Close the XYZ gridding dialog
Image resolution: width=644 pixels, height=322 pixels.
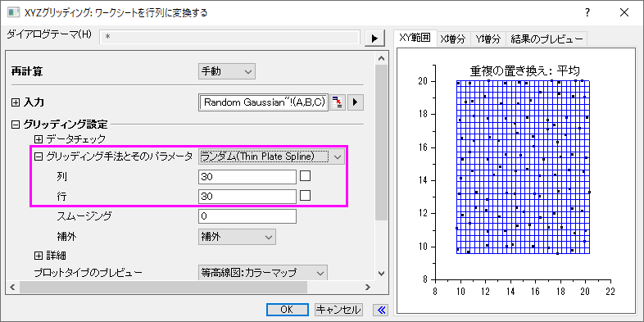pyautogui.click(x=624, y=12)
